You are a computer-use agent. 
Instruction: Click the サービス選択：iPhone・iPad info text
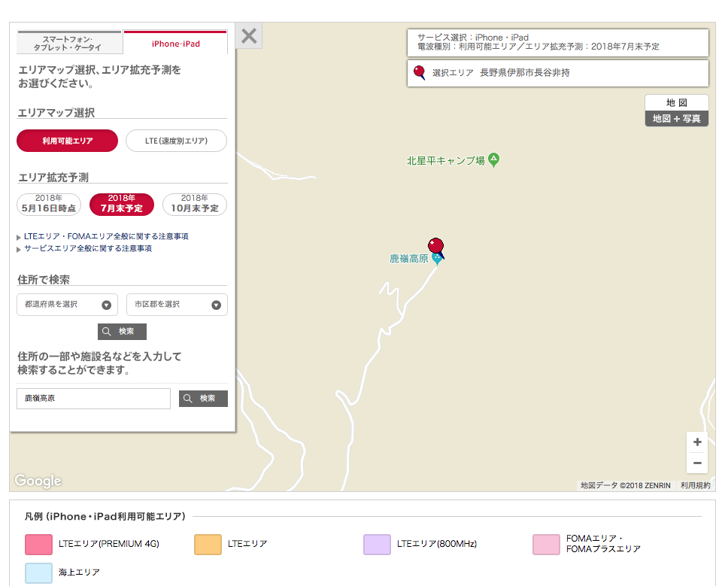472,37
